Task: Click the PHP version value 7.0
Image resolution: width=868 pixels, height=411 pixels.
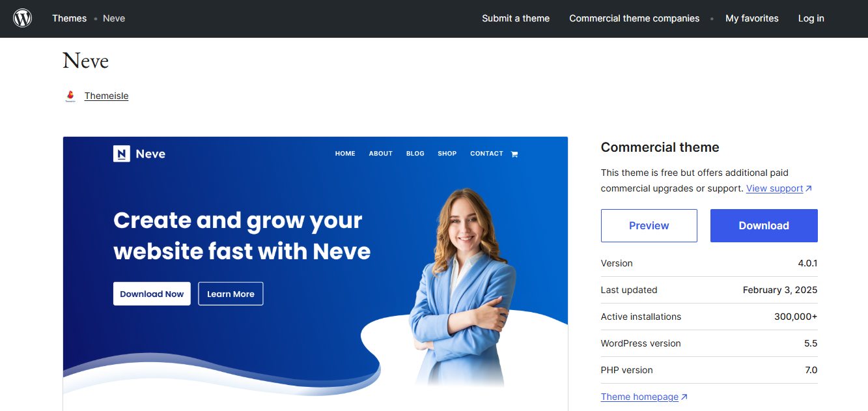Action: pyautogui.click(x=811, y=370)
